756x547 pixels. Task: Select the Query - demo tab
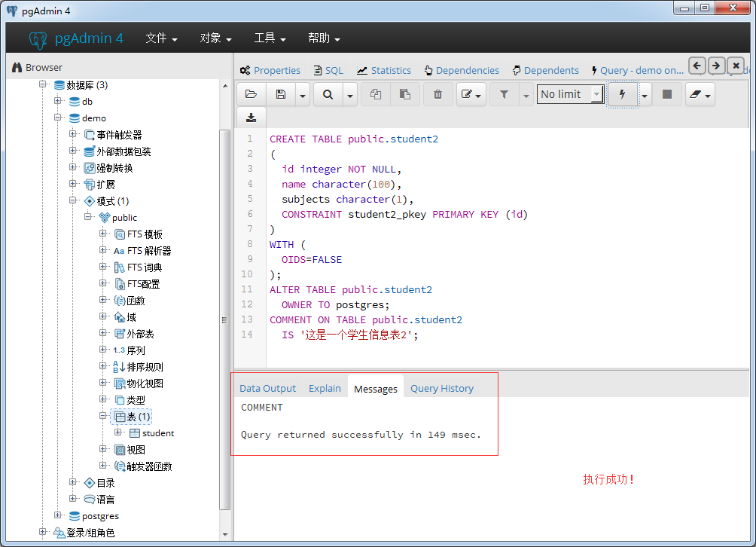pyautogui.click(x=637, y=70)
